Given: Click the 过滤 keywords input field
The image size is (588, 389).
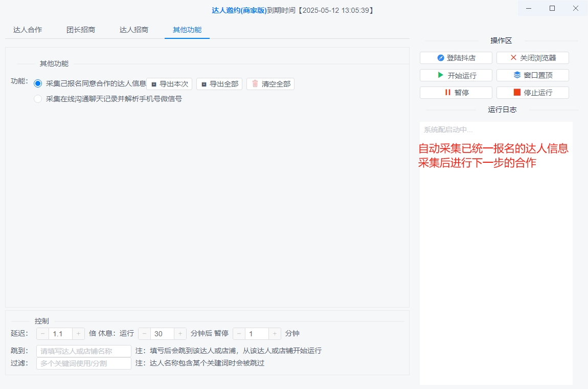Looking at the screenshot, I should 83,363.
